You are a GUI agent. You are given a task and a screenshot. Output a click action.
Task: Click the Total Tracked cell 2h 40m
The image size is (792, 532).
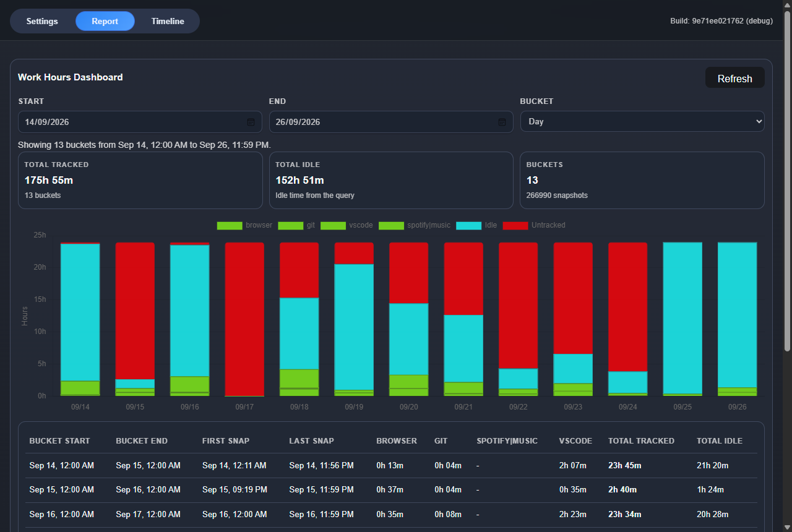click(x=622, y=490)
